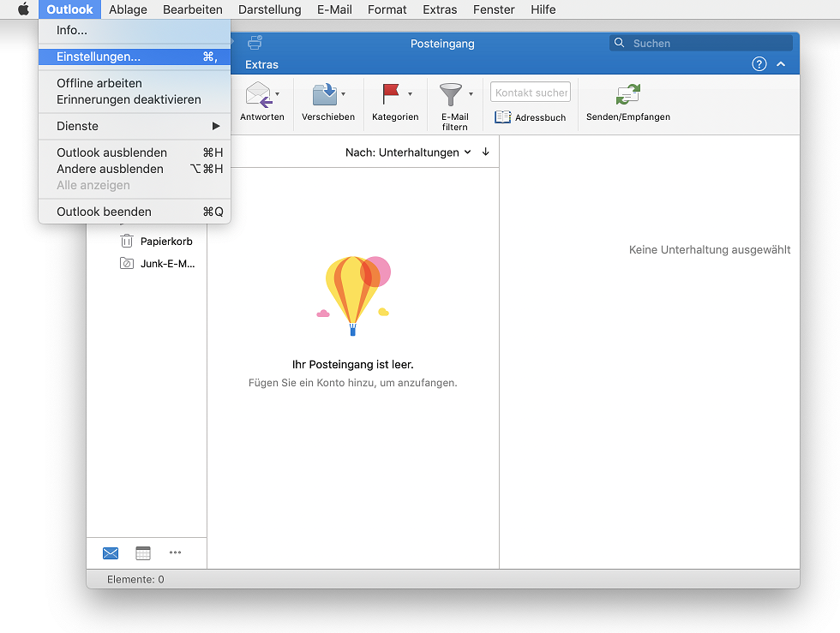Image resolution: width=840 pixels, height=633 pixels.
Task: Select Outlook ausblenden
Action: point(135,152)
